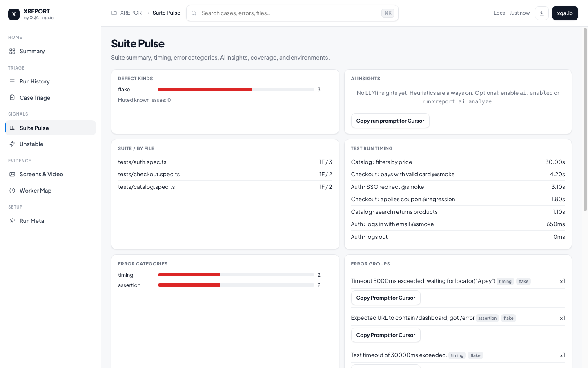
Task: Click XREPORT breadcrumb link
Action: coord(132,13)
